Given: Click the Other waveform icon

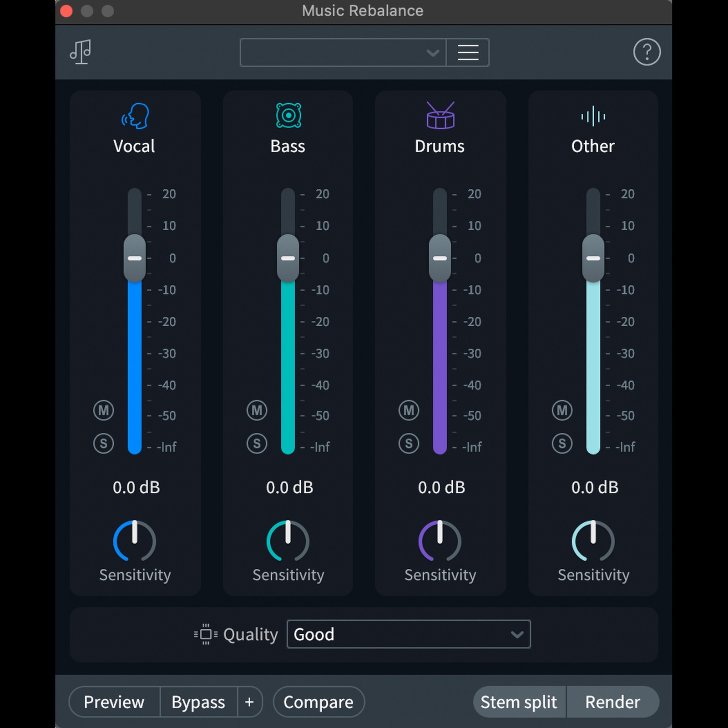Looking at the screenshot, I should (592, 116).
